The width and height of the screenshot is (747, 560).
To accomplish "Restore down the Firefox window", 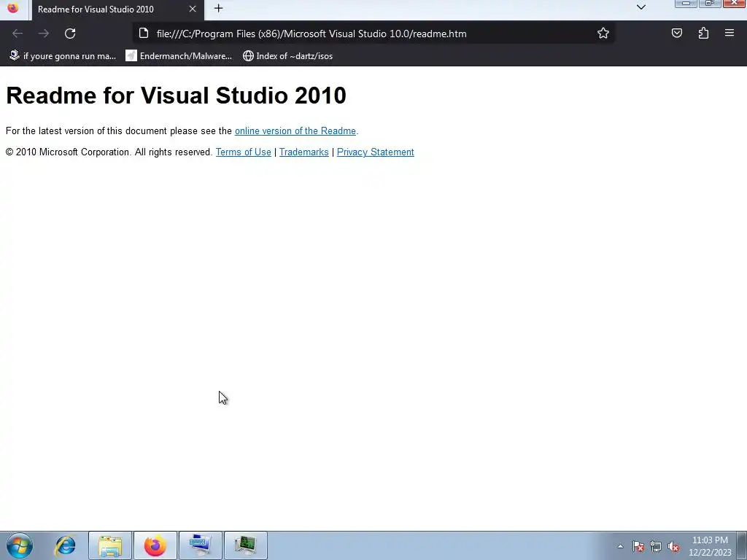I will 710,4.
